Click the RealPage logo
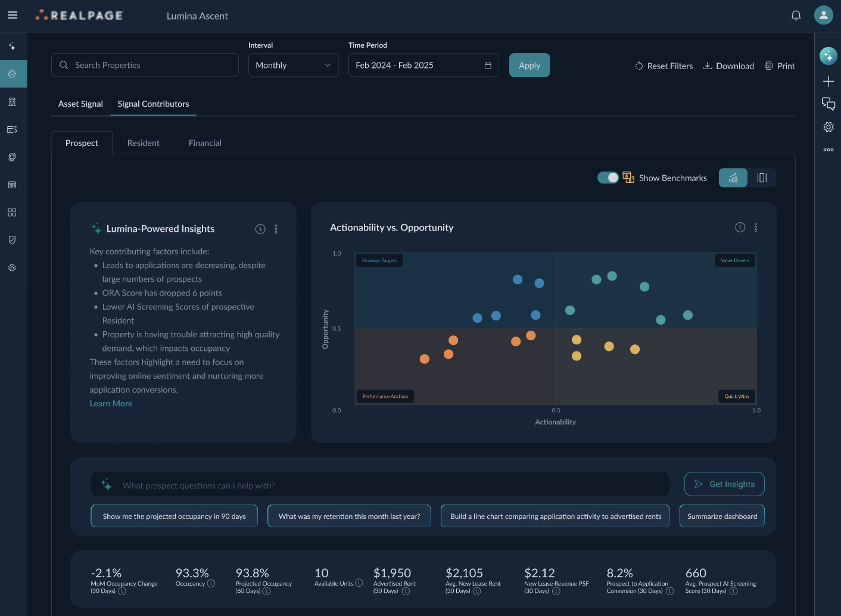This screenshot has width=841, height=616. tap(79, 15)
